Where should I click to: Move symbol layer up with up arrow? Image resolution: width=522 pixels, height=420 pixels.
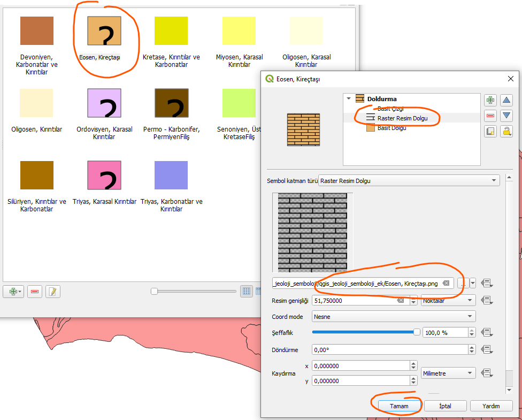[506, 100]
